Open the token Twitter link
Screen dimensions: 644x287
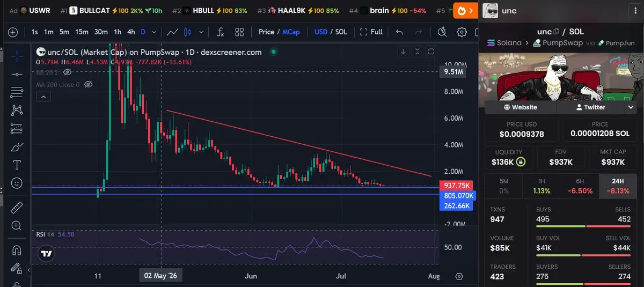pyautogui.click(x=590, y=107)
